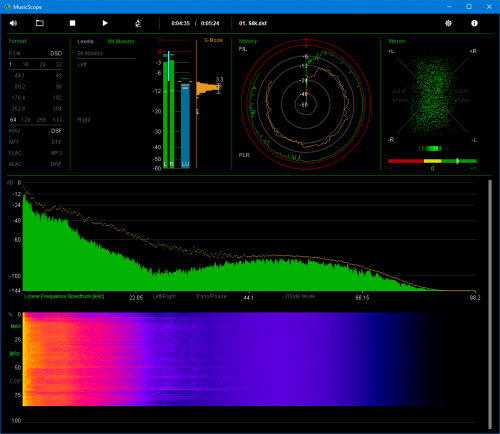This screenshot has height=434, width=500.
Task: Minimize the MusicScope window
Action: coord(449,7)
